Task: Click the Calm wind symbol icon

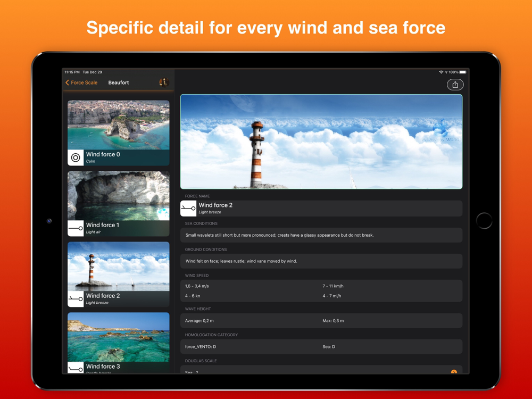Action: pos(76,157)
